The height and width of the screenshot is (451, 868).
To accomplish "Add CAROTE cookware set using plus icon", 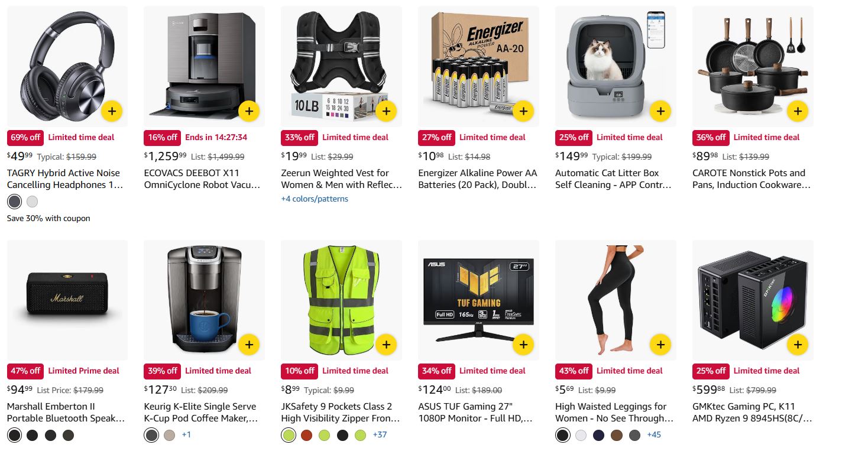I will click(798, 111).
